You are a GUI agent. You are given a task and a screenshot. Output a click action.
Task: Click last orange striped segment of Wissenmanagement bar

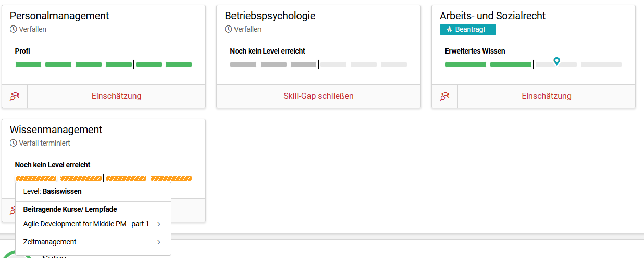171,178
